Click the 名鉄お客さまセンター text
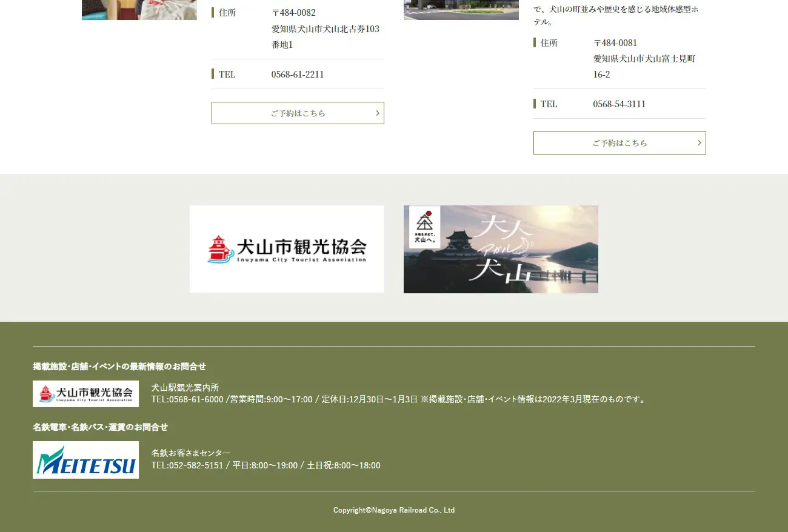The image size is (788, 532). pos(191,453)
